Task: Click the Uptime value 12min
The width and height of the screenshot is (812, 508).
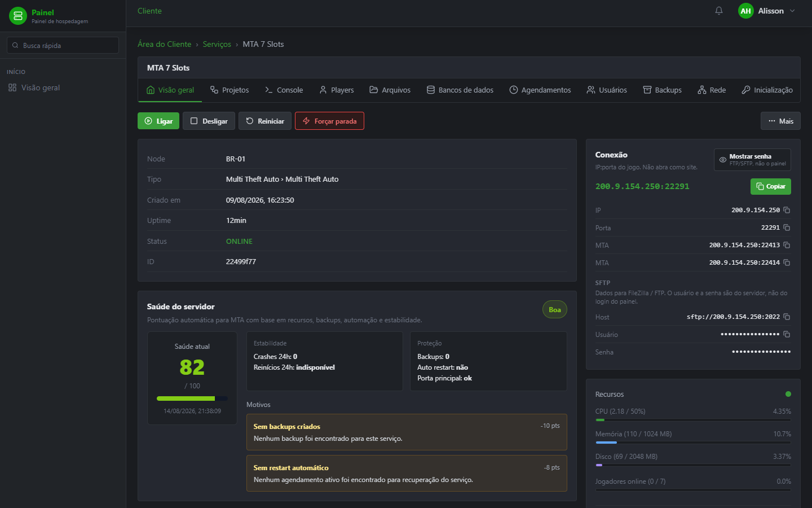Action: click(236, 220)
